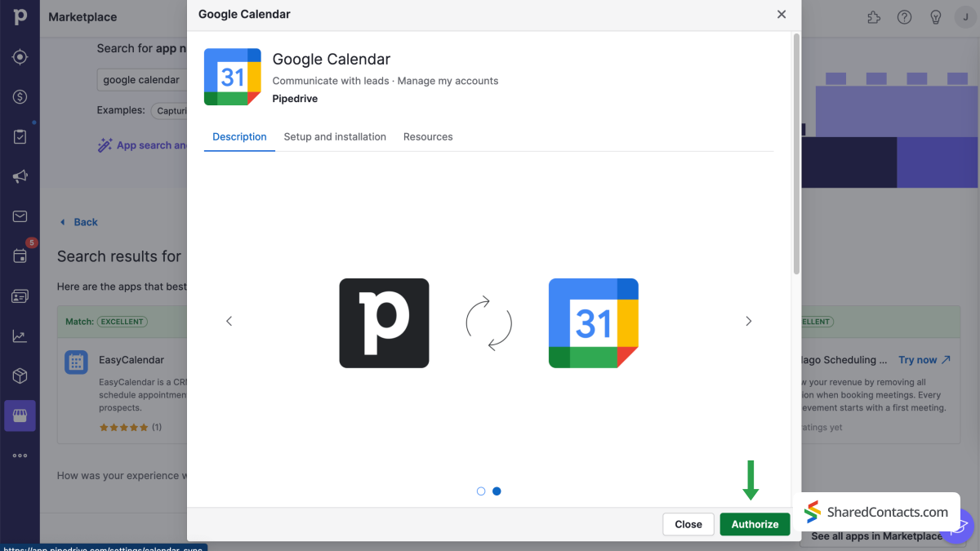980x551 pixels.
Task: Open Activities calendar icon with badge
Action: tap(20, 256)
